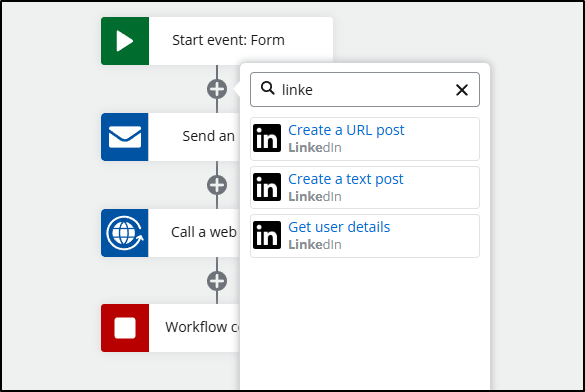The width and height of the screenshot is (585, 392).
Task: Click the LinkedIn logo beside Get user details
Action: click(x=267, y=235)
